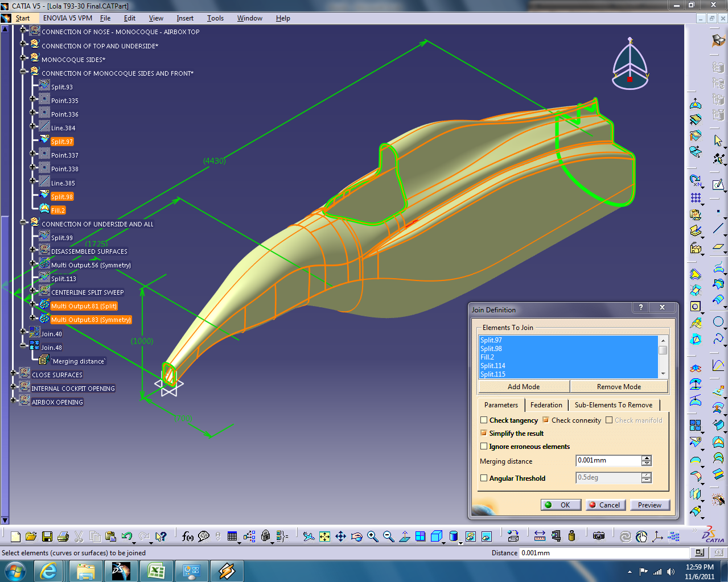
Task: Select the Pan four-arrow icon
Action: pos(340,536)
